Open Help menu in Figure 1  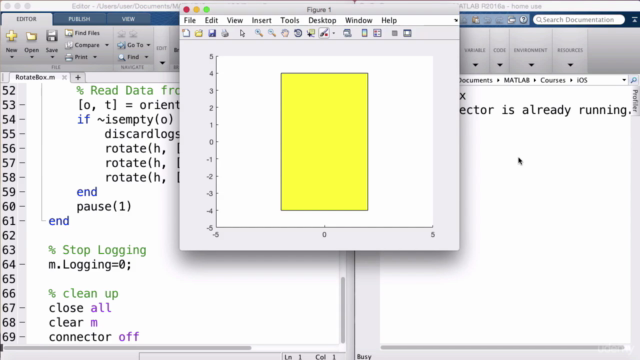[389, 20]
